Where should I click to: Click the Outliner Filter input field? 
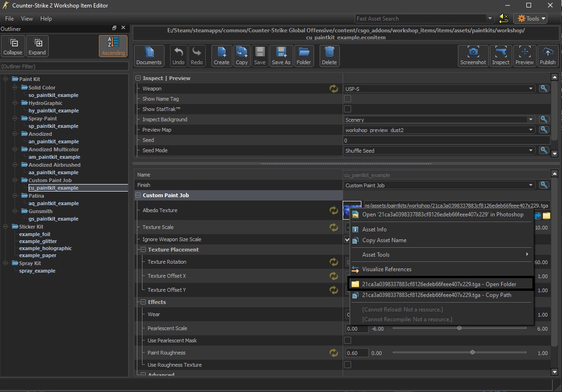64,67
